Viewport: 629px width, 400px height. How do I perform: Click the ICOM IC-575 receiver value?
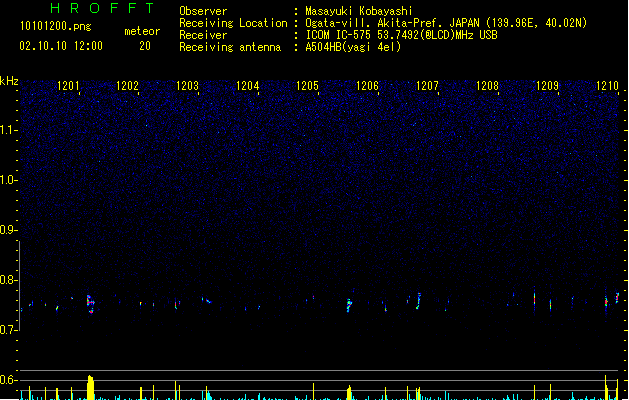click(401, 35)
